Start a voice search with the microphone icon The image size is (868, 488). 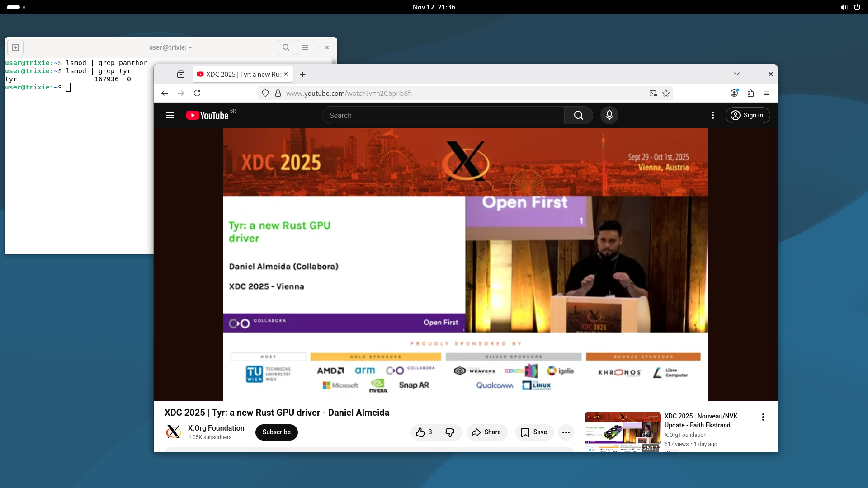pyautogui.click(x=609, y=115)
